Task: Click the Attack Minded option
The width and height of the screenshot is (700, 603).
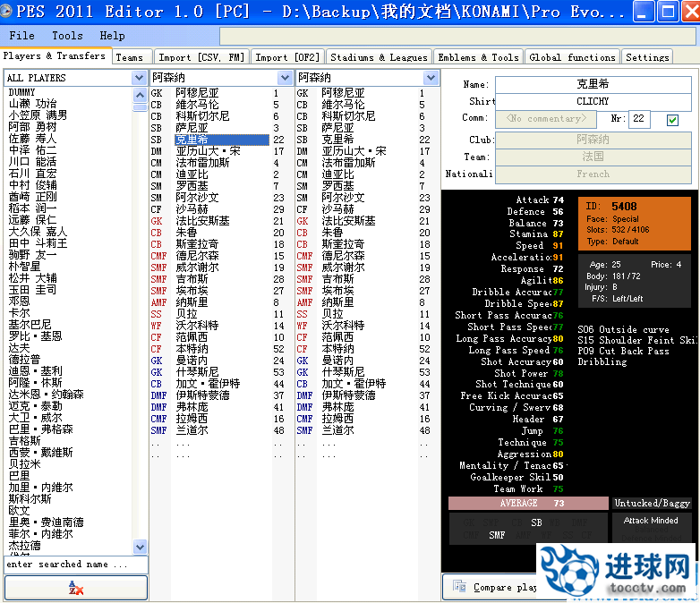Action: coord(651,521)
